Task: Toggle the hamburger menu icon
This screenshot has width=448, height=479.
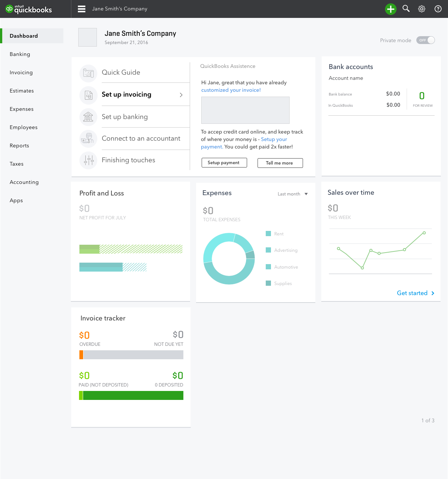Action: (82, 9)
